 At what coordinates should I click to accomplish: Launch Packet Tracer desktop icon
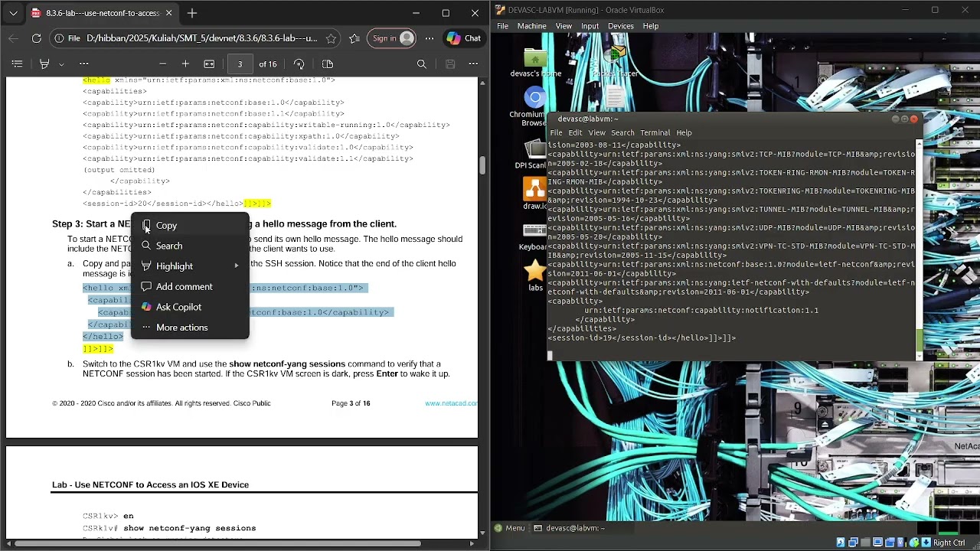click(615, 60)
